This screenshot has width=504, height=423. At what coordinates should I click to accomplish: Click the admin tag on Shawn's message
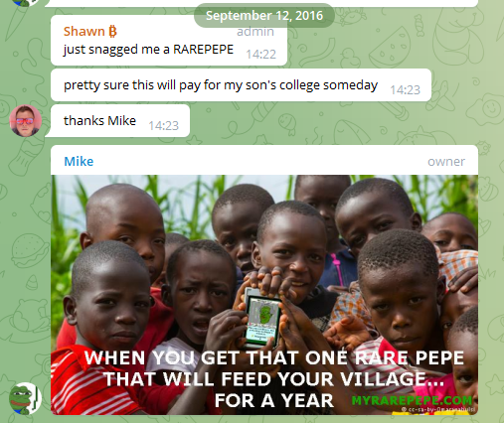point(255,32)
